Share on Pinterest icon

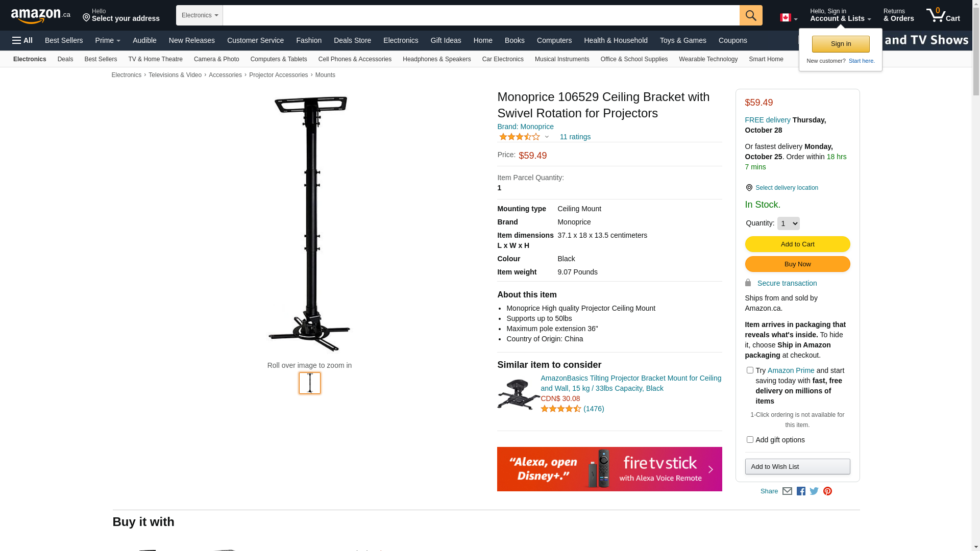827,491
